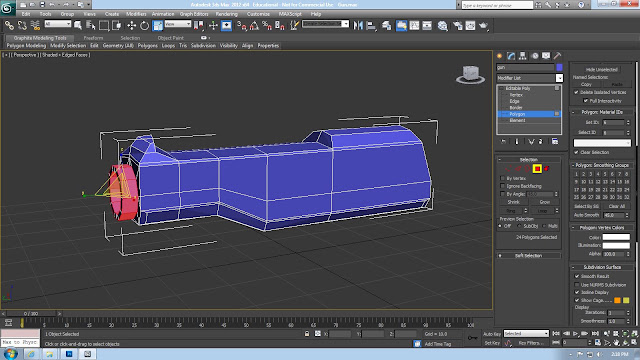Viewport: 640px width, 360px height.
Task: Enable the By Angle checkbox
Action: pos(502,194)
